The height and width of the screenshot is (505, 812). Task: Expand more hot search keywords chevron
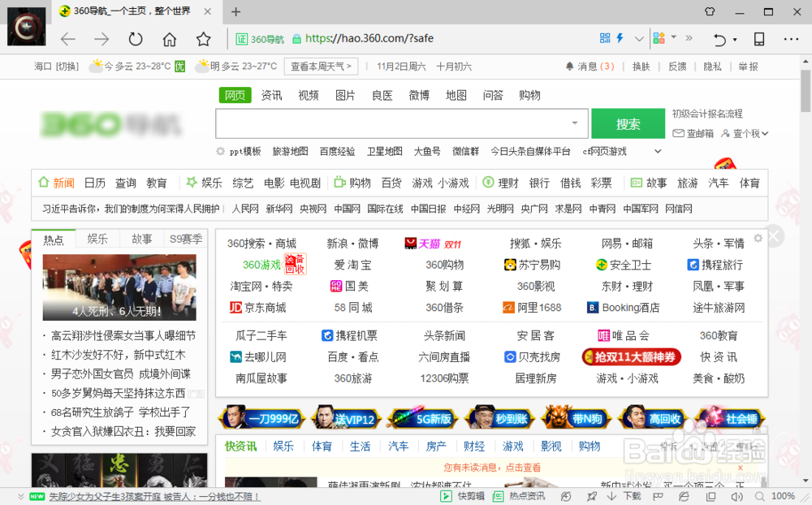coord(658,151)
